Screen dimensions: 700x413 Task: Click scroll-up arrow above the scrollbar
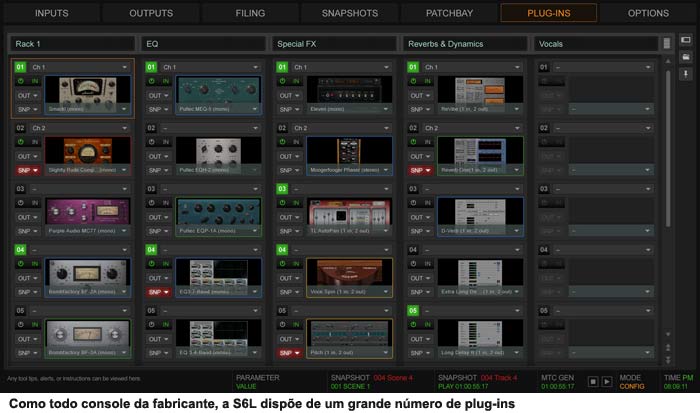click(x=668, y=61)
